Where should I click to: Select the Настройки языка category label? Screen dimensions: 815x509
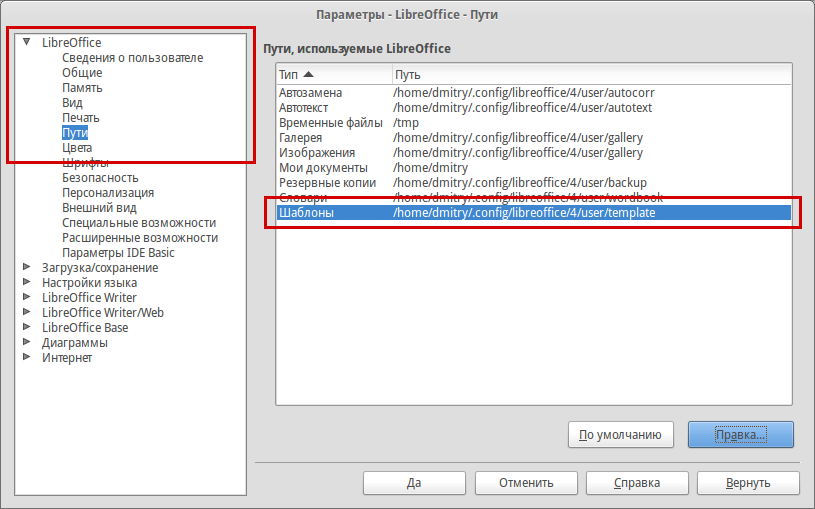click(89, 283)
